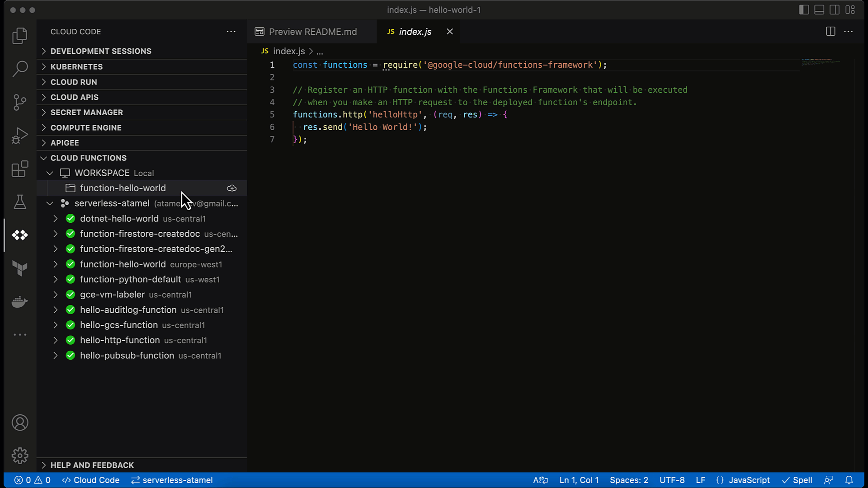This screenshot has height=488, width=868.
Task: Click the JavaScript language indicator in status bar
Action: click(x=750, y=480)
